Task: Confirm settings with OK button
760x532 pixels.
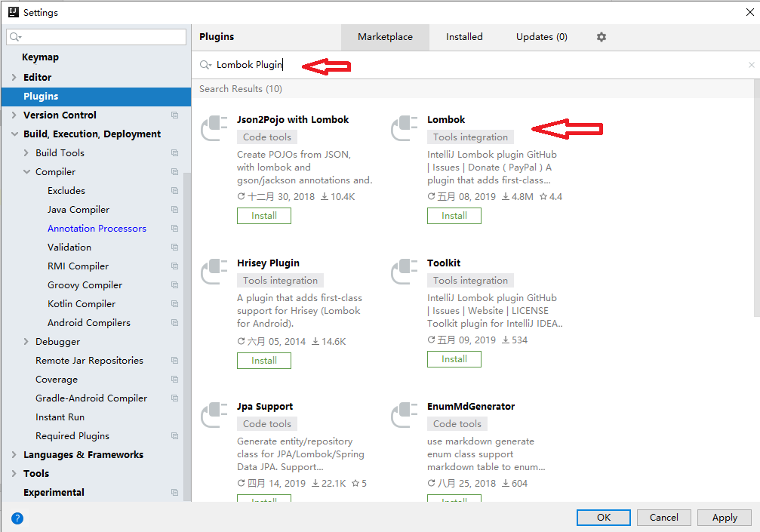Action: [604, 518]
